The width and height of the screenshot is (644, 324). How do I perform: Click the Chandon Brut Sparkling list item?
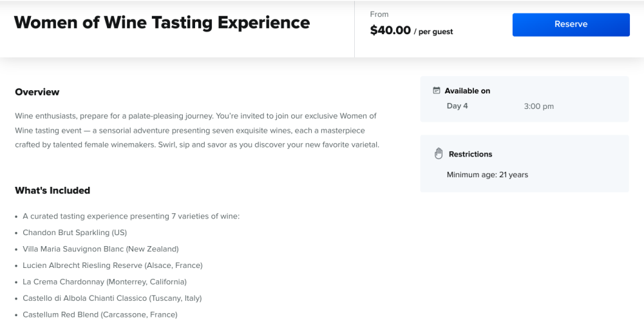tap(75, 233)
